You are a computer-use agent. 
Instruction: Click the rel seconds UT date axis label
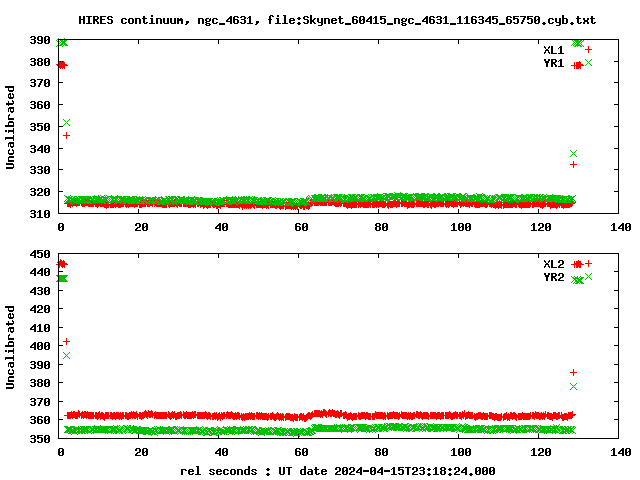tap(338, 471)
